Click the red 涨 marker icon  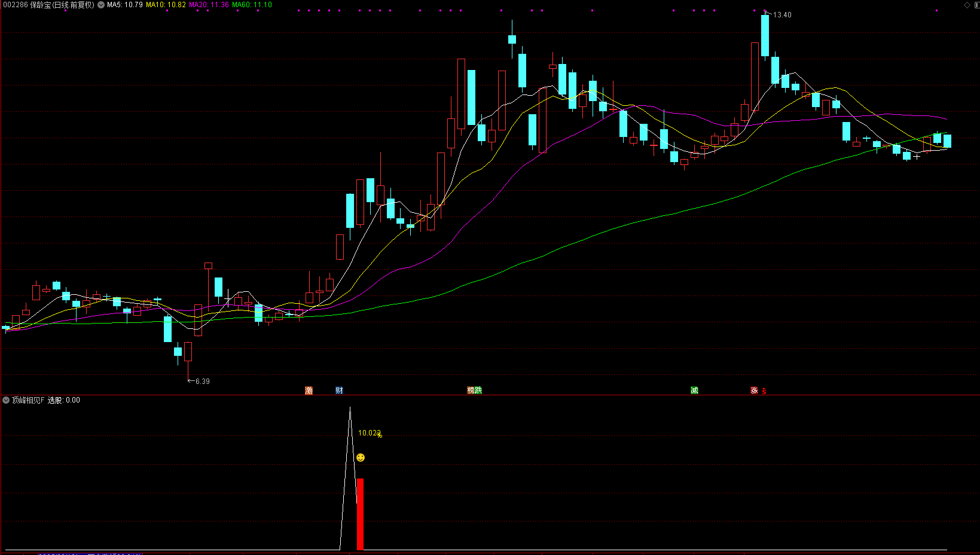pos(755,391)
